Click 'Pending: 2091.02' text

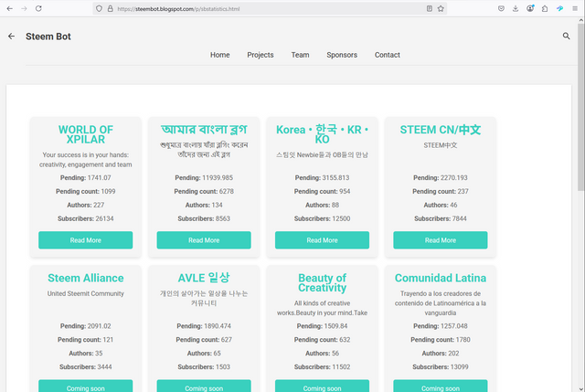pos(85,326)
